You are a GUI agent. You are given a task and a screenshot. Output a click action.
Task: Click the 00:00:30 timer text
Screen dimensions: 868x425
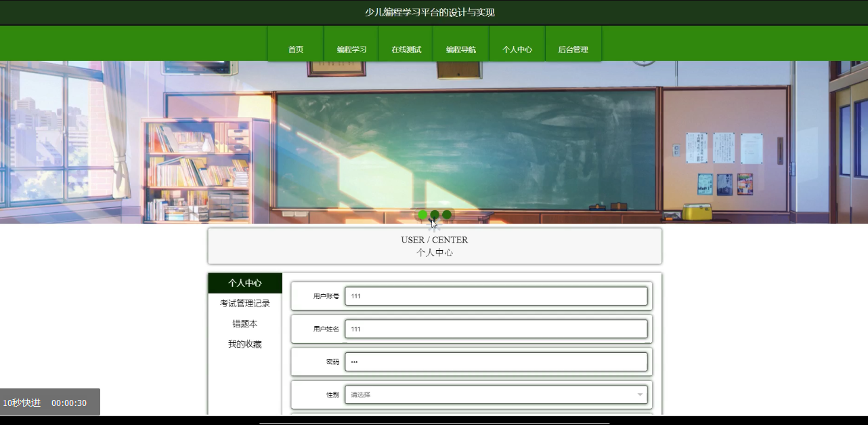tap(69, 403)
